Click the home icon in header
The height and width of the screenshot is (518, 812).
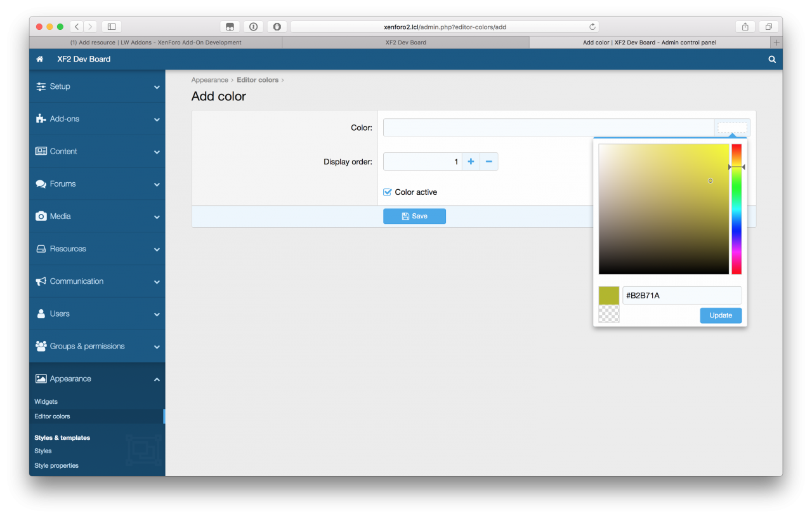pos(40,59)
